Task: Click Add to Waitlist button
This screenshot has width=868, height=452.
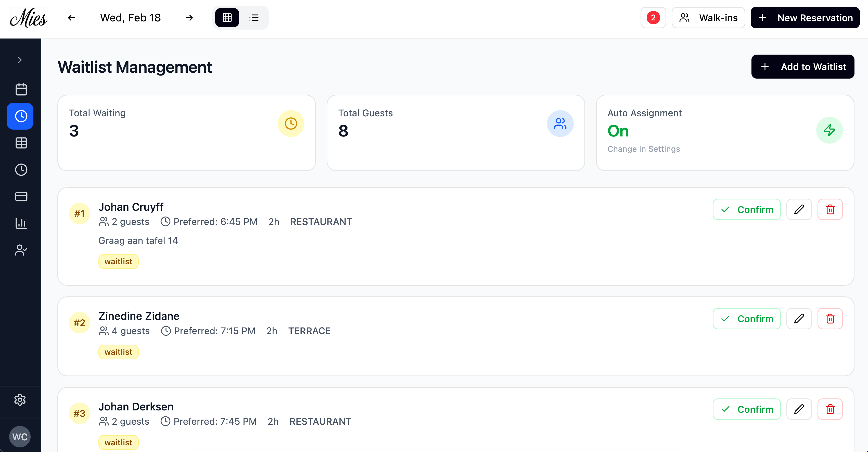Action: [x=803, y=67]
